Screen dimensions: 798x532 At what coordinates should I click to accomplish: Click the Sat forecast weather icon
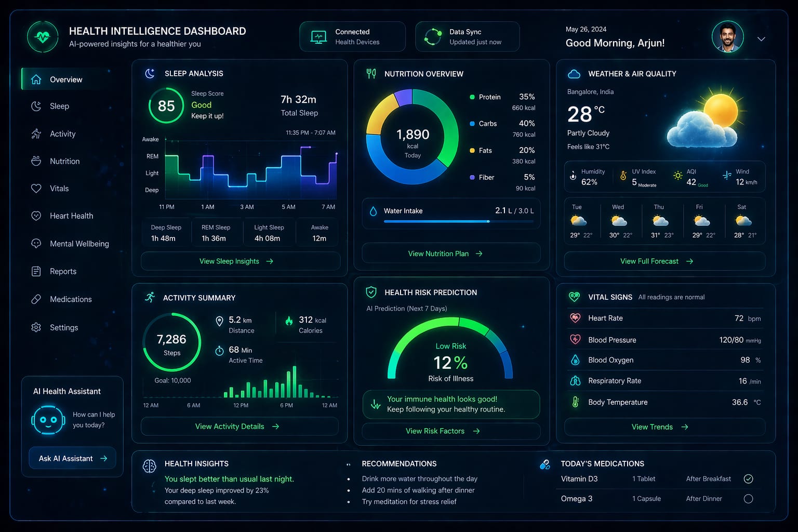pyautogui.click(x=743, y=221)
